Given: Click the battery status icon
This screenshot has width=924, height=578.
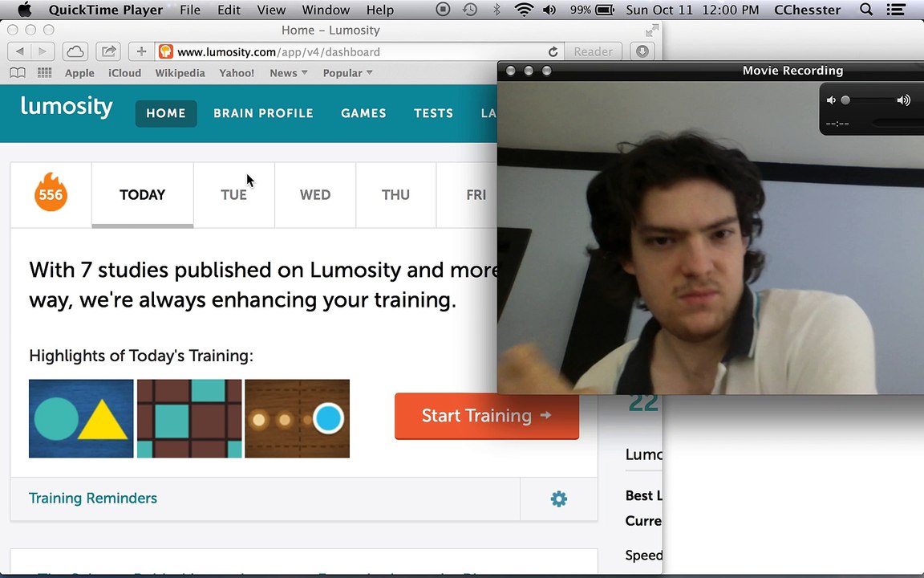Looking at the screenshot, I should click(x=605, y=10).
